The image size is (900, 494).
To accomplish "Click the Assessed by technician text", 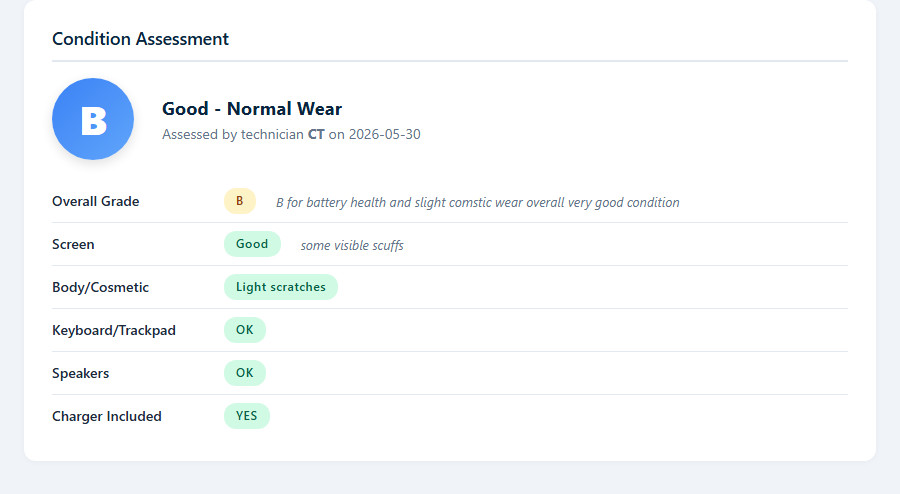I will point(233,134).
